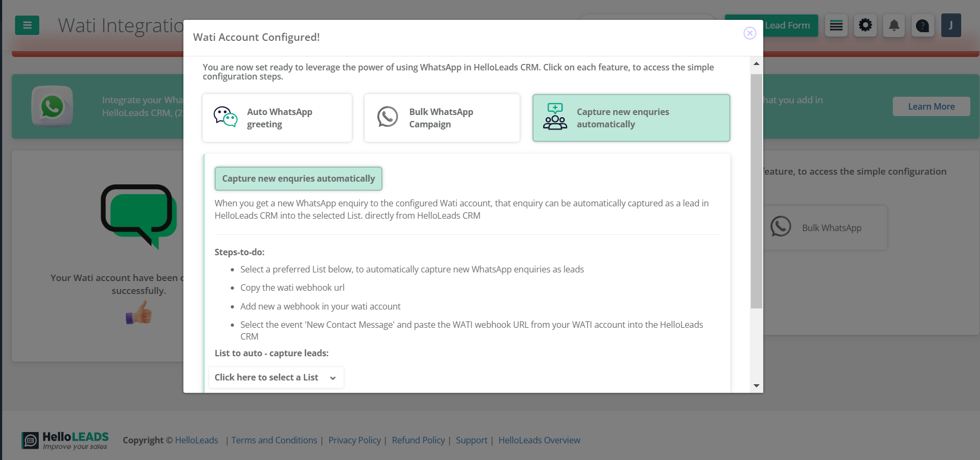Select the Auto WhatsApp greeting card

(277, 118)
